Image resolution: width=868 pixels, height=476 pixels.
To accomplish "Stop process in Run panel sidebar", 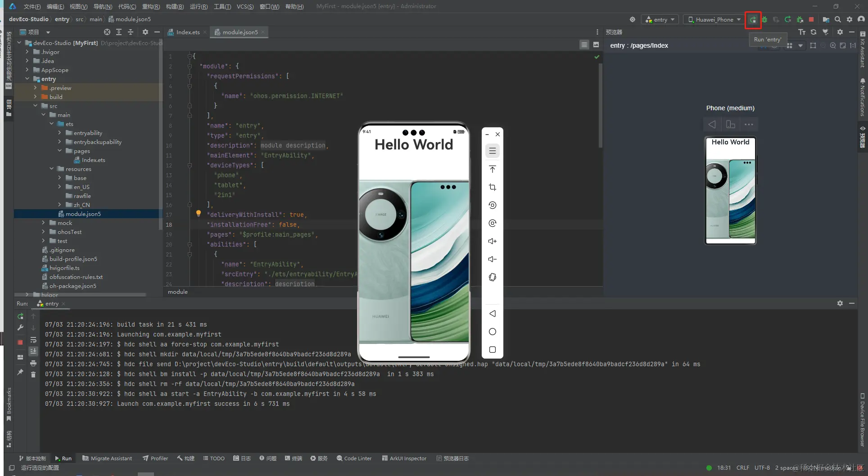I will click(x=20, y=342).
